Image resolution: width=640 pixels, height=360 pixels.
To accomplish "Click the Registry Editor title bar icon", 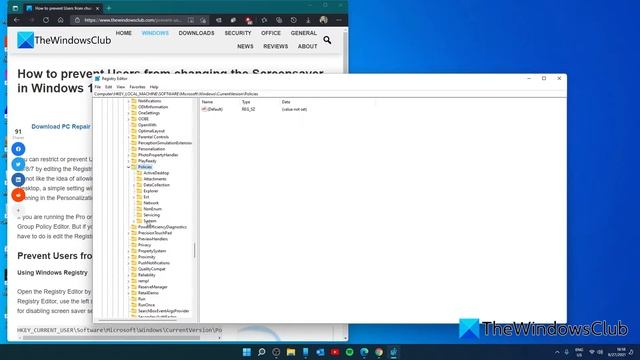I will pyautogui.click(x=98, y=78).
